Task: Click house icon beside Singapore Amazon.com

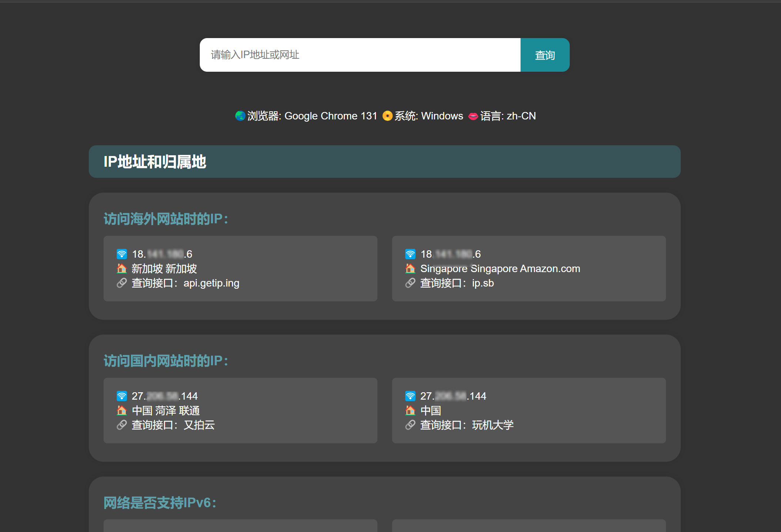Action: coord(410,268)
